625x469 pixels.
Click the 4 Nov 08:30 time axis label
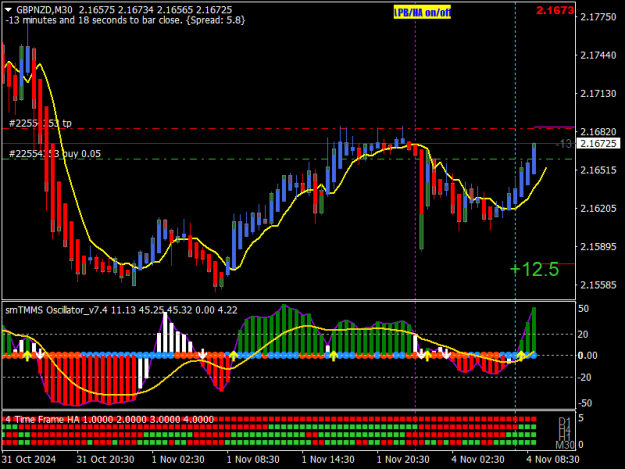[553, 459]
